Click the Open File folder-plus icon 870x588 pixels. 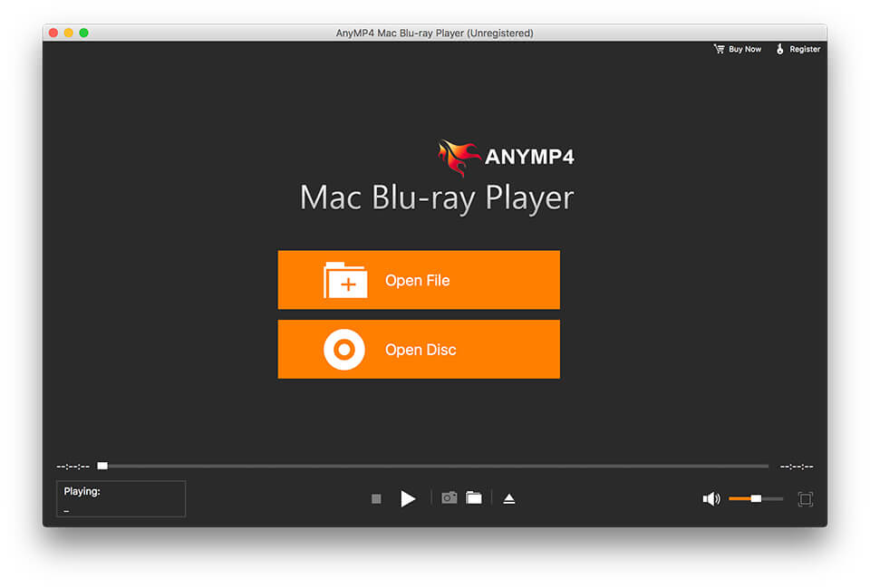pyautogui.click(x=348, y=280)
